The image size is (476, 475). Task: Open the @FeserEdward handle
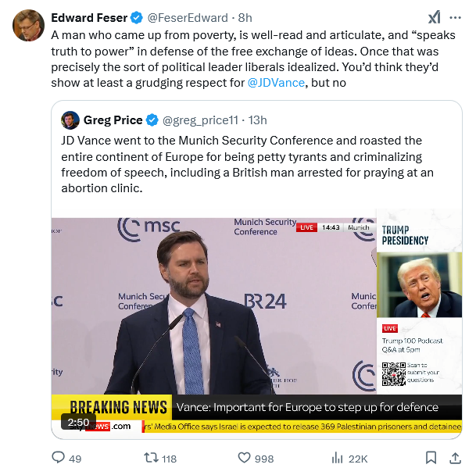click(x=186, y=18)
